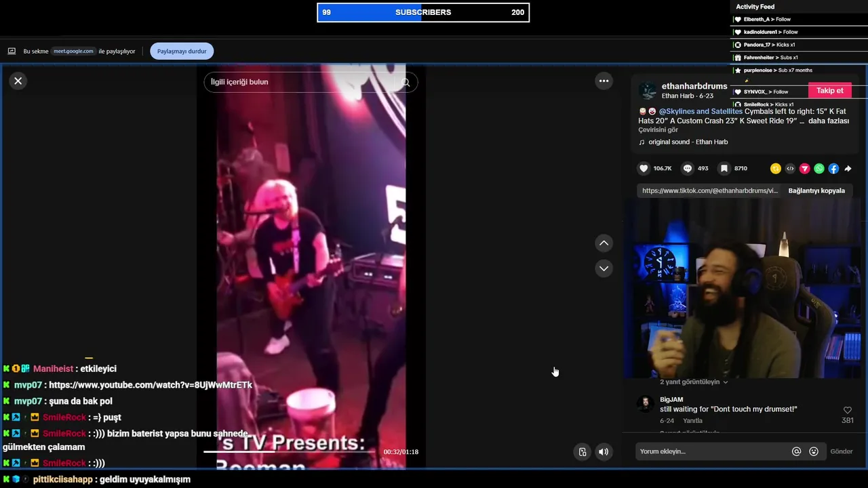Click Maniheist username in chat
868x488 pixels.
[x=53, y=369]
